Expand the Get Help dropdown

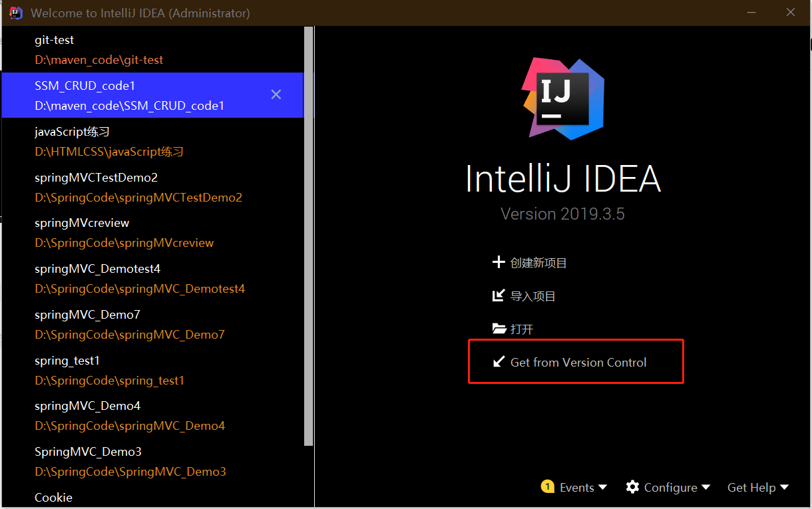(x=758, y=487)
